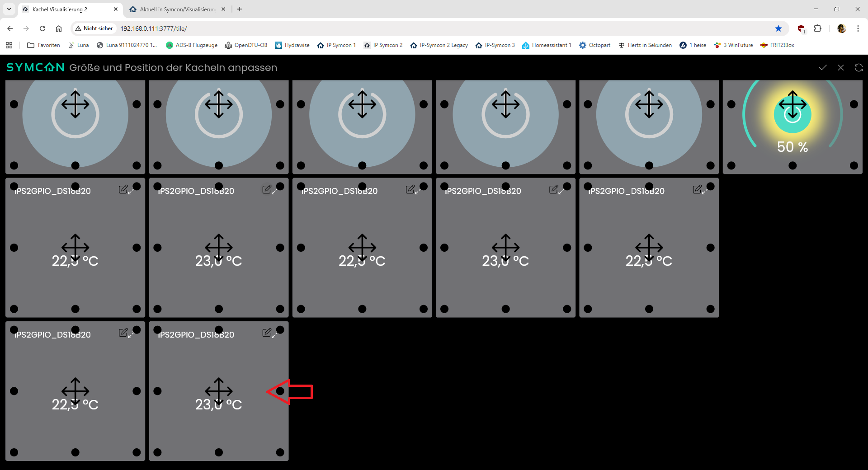Cancel tile editing with the X icon
The height and width of the screenshot is (470, 868).
coord(840,67)
